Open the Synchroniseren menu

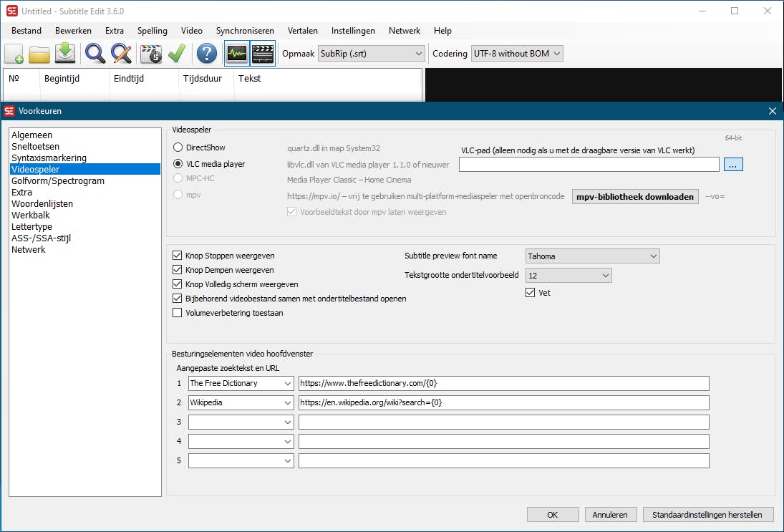pos(245,31)
